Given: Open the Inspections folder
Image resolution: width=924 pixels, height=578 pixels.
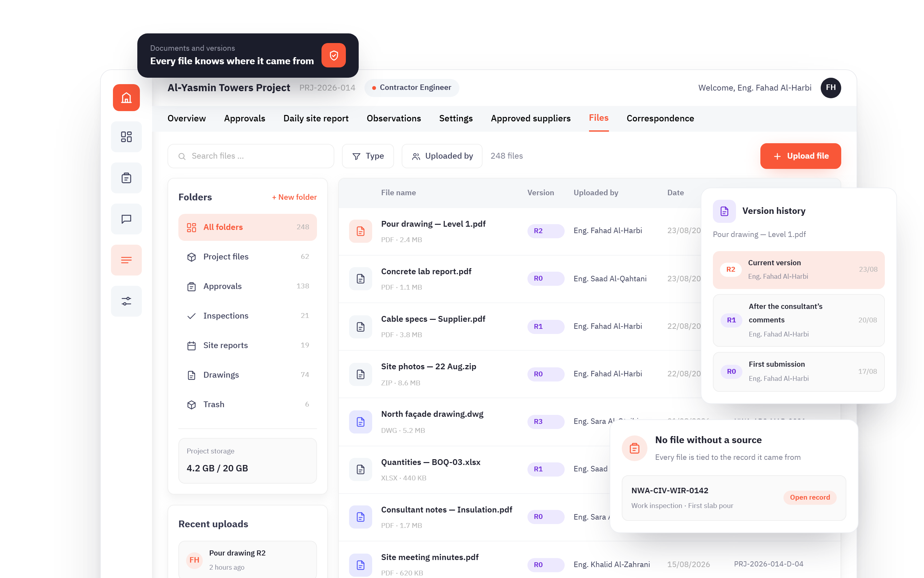Looking at the screenshot, I should 247,316.
